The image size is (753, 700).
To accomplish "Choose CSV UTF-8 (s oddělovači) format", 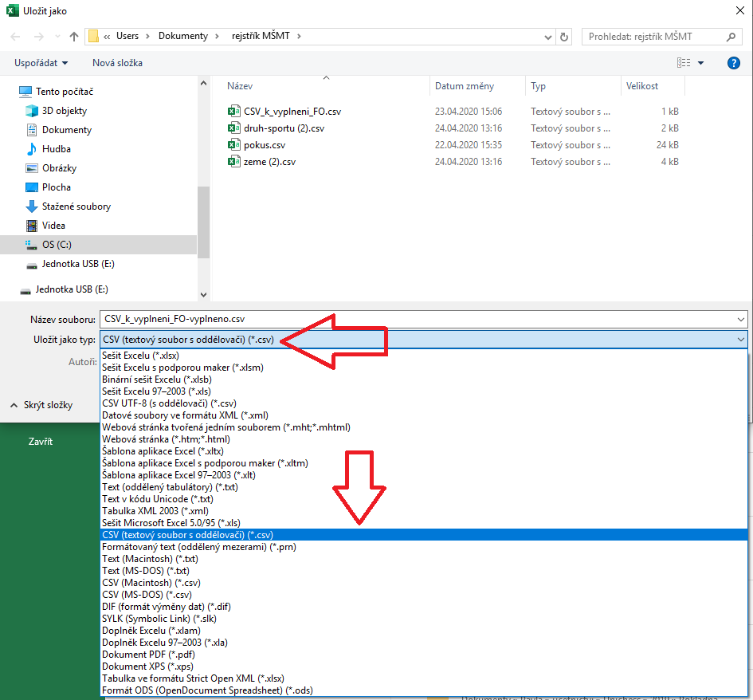I will point(424,403).
